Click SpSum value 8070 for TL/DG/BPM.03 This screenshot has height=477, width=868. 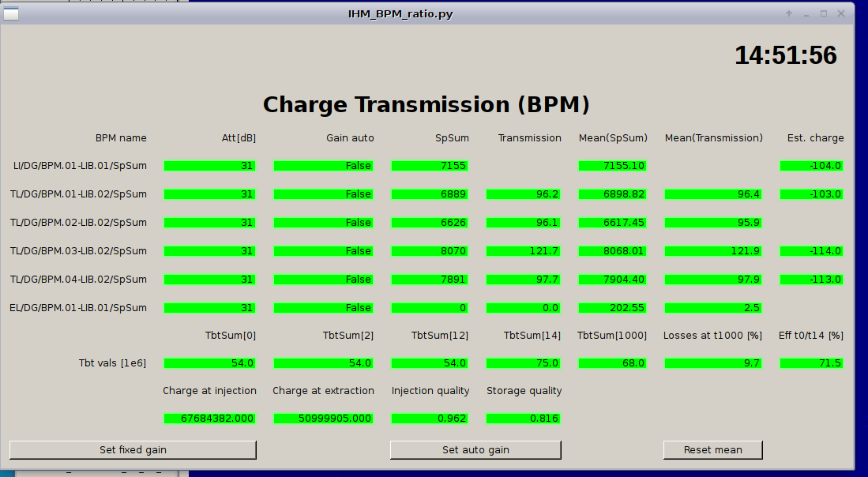[x=430, y=251]
